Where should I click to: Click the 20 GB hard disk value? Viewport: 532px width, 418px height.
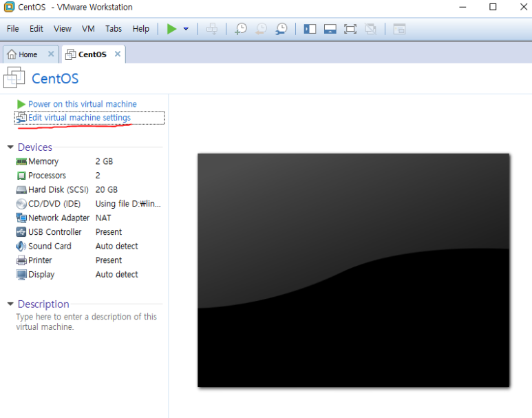coord(107,189)
